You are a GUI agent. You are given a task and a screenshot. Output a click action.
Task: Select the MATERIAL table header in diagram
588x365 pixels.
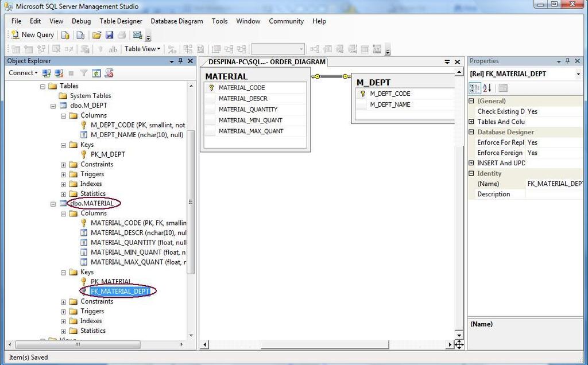click(256, 76)
